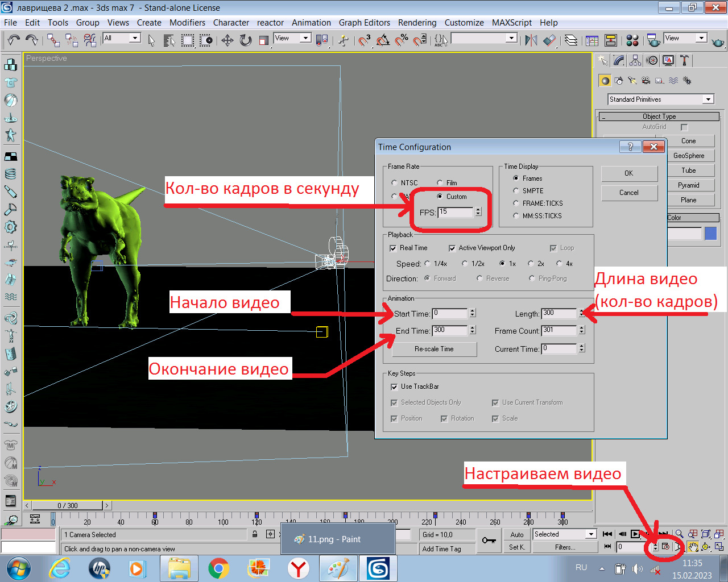This screenshot has height=582, width=728.
Task: Open key Filters... button
Action: coord(565,547)
